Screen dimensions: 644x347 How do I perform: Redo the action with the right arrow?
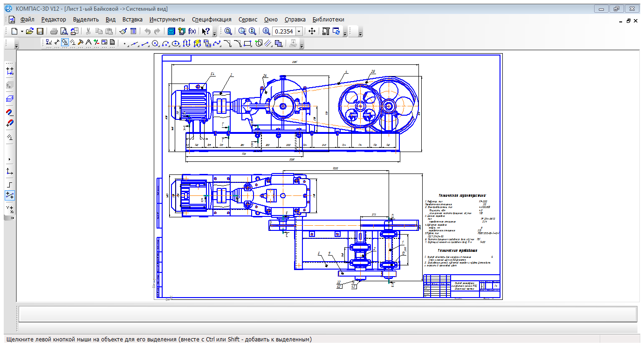pos(157,31)
